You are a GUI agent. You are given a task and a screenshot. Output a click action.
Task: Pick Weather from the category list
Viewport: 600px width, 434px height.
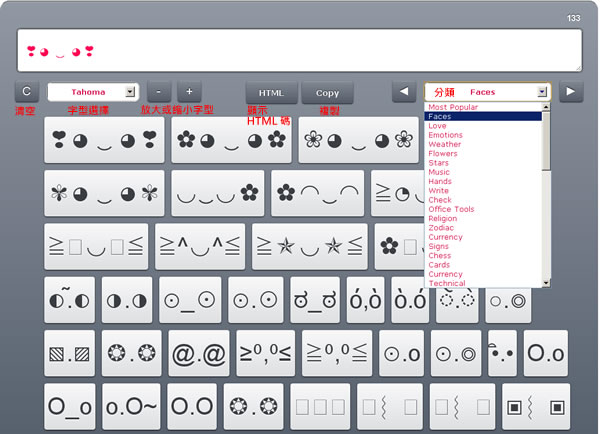[x=445, y=145]
